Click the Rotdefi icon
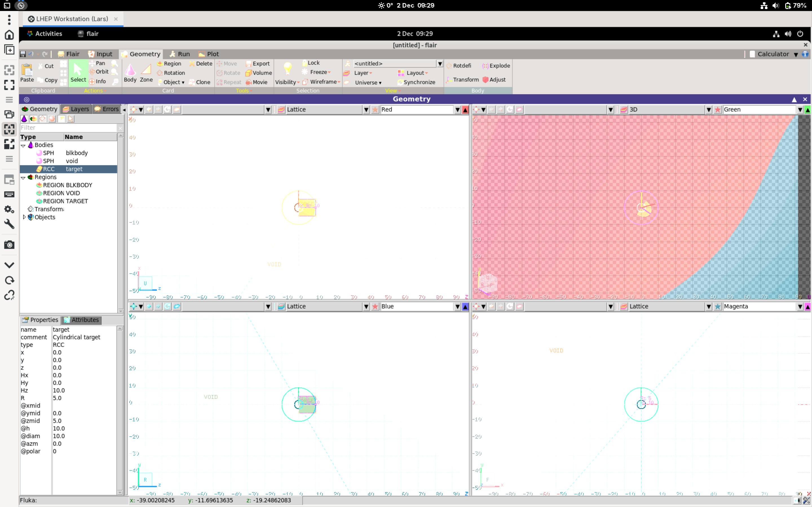The image size is (812, 507). 459,65
